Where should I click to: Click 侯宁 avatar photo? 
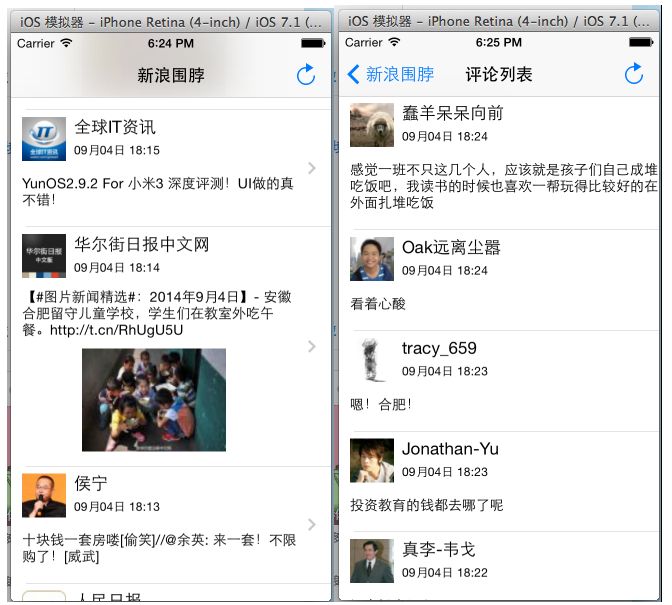click(x=44, y=495)
